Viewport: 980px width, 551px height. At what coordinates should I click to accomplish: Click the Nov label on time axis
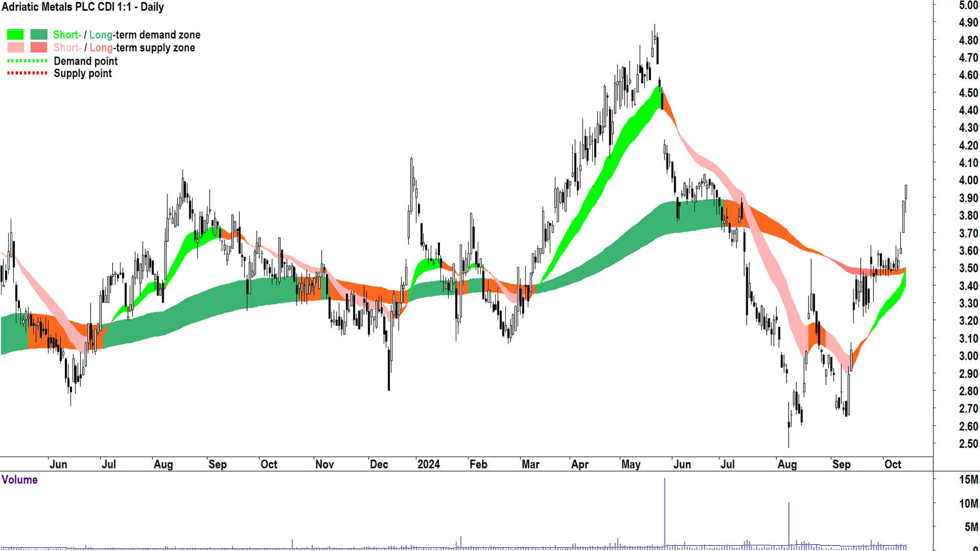pyautogui.click(x=325, y=464)
